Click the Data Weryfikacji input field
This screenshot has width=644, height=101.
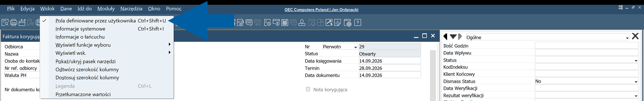[587, 88]
